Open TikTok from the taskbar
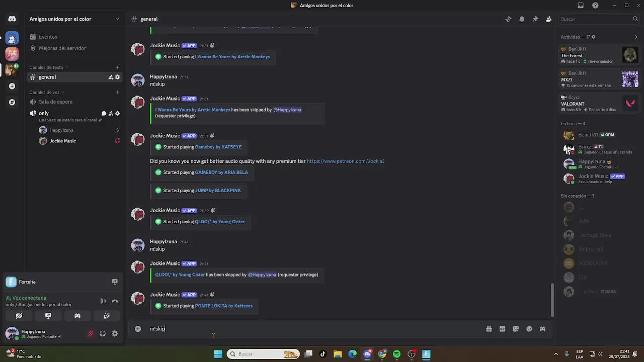The width and height of the screenshot is (644, 362). 323,354
